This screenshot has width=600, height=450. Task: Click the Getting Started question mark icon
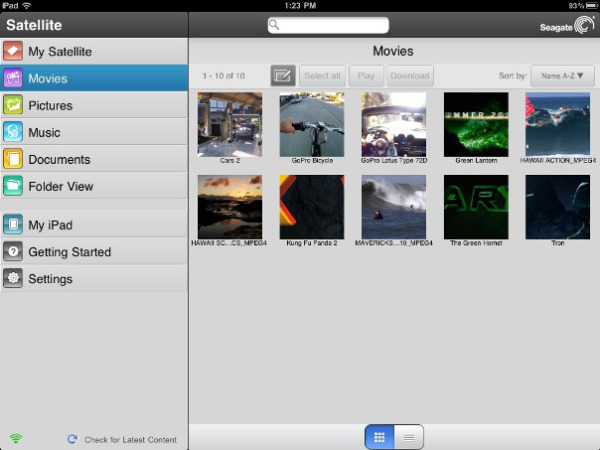coord(13,251)
